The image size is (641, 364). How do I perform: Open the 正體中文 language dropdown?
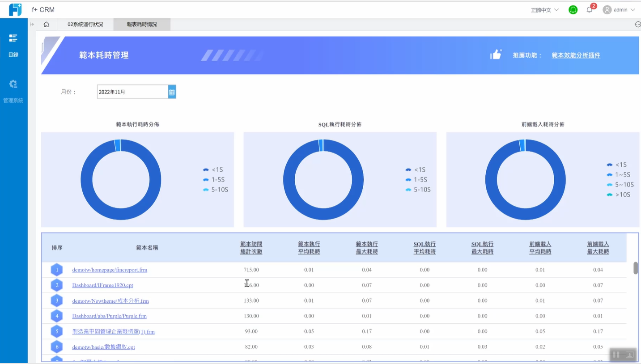pos(545,10)
